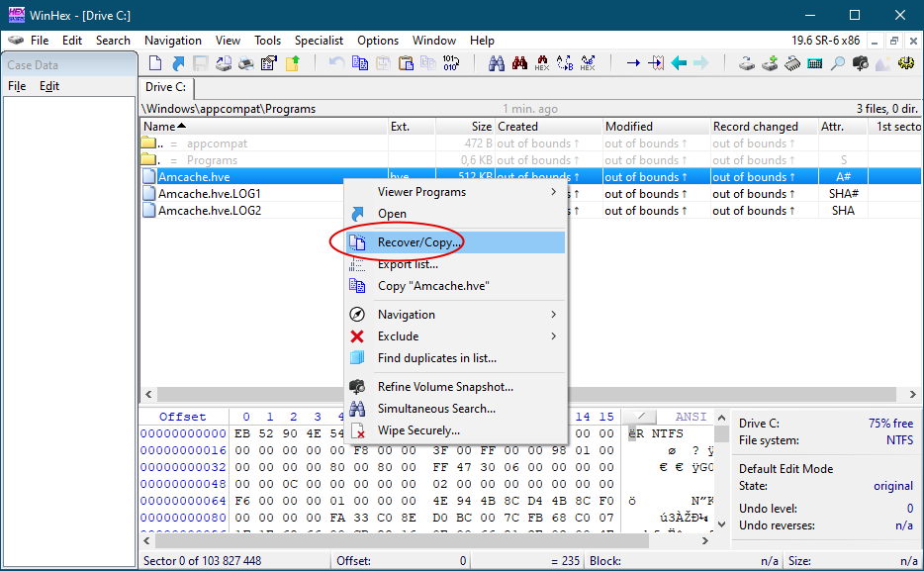Click the Offset column header in hex view
924x571 pixels.
183,417
